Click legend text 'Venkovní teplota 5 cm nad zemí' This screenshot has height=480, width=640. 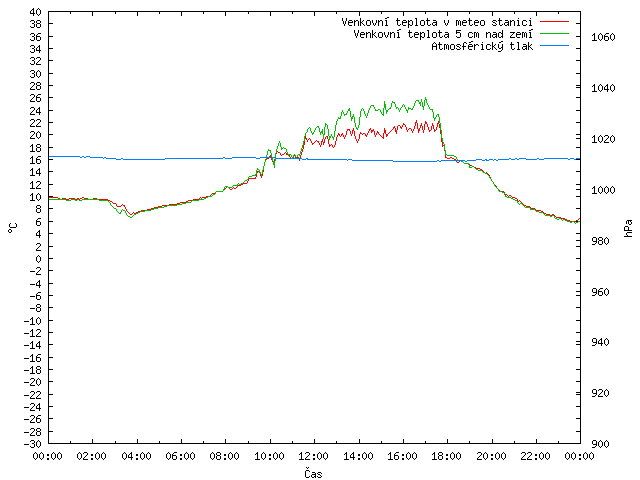[443, 34]
